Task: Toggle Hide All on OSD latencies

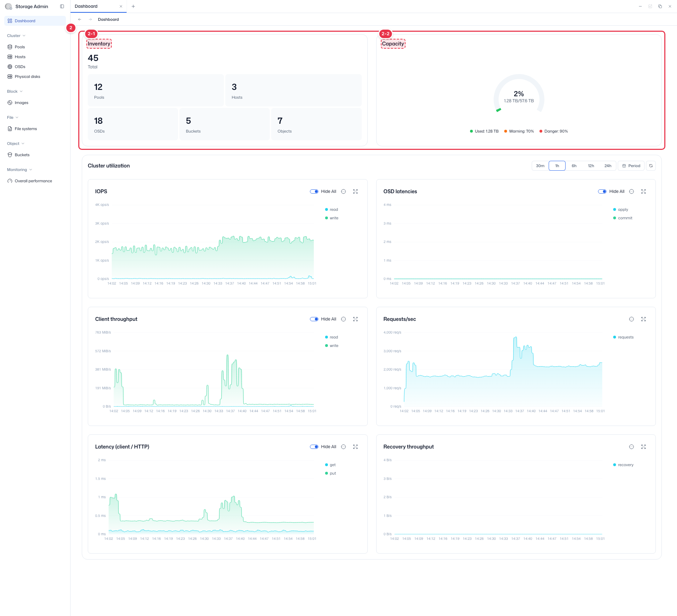Action: (x=602, y=191)
